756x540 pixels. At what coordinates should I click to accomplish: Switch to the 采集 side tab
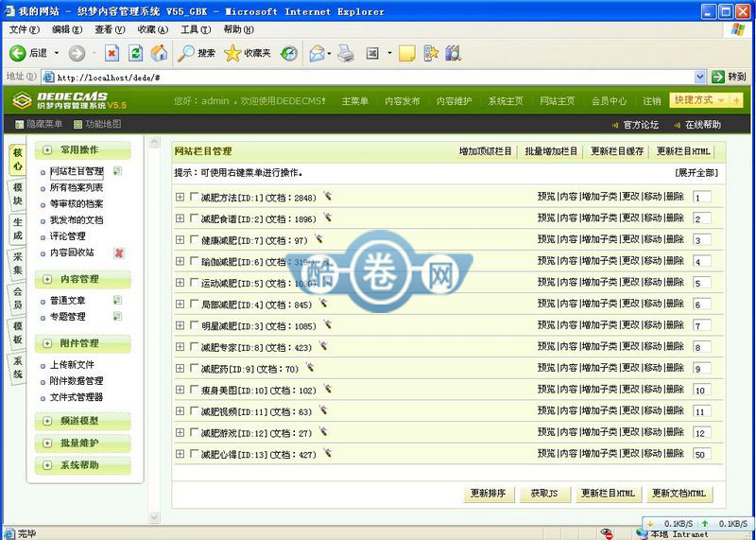tap(18, 264)
